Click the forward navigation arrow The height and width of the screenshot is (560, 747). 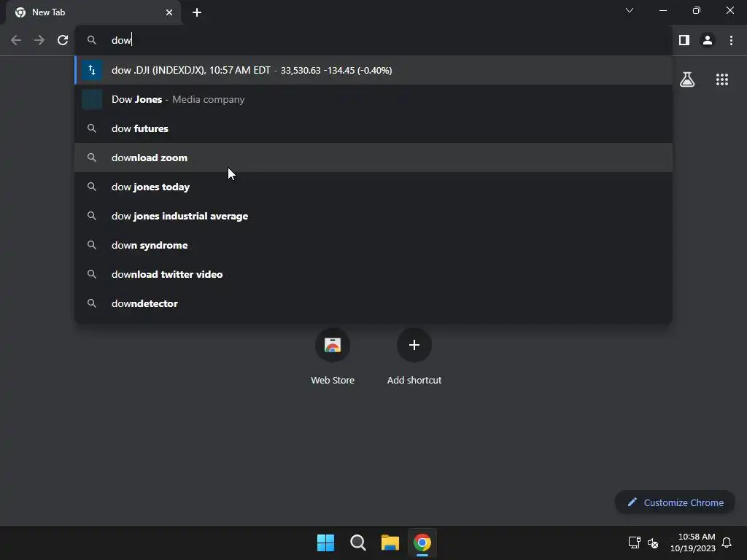tap(39, 40)
